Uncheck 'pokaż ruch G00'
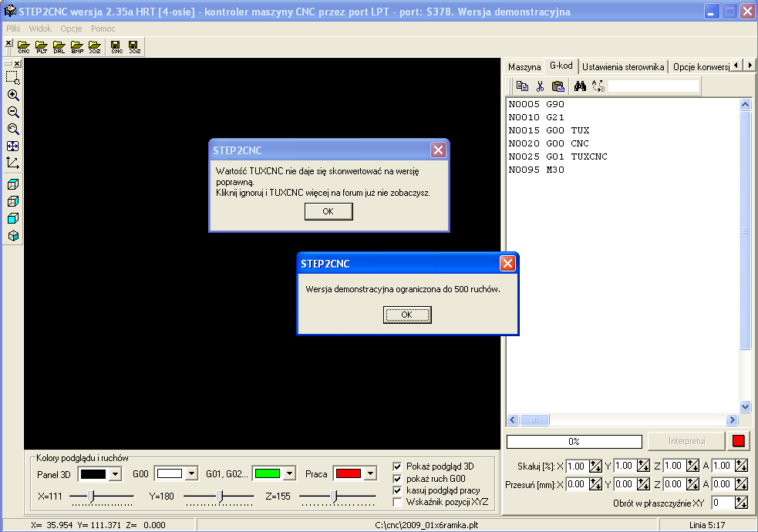This screenshot has height=532, width=758. tap(397, 479)
